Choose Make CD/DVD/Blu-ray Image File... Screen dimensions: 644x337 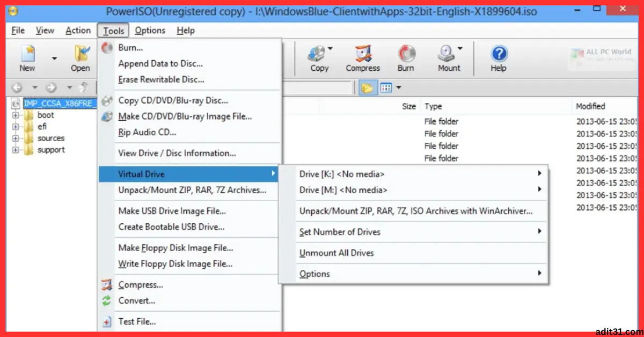click(190, 116)
